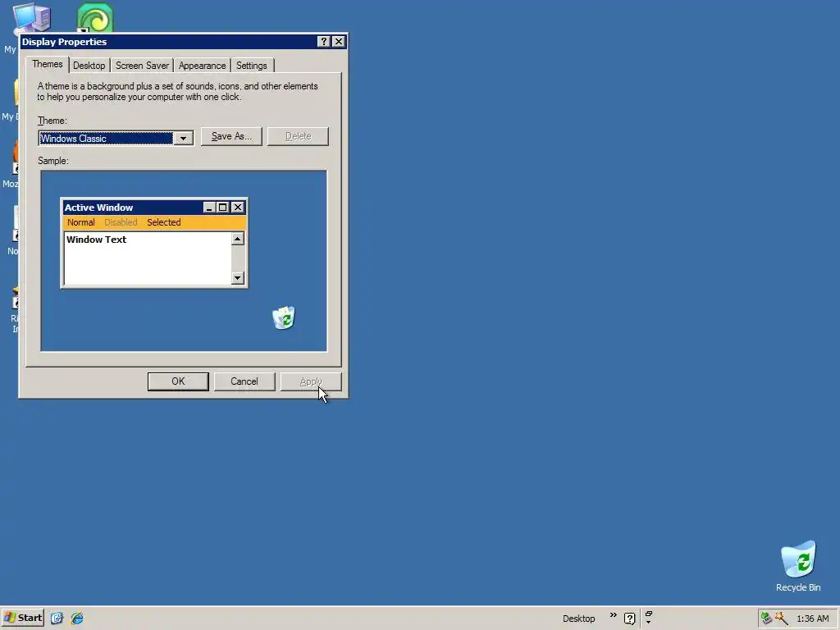Open the Recycle Bin on the desktop
The image size is (840, 630).
[x=798, y=566]
